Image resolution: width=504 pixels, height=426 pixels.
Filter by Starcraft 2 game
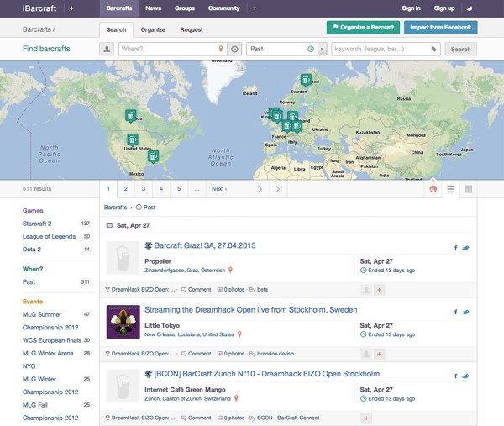(x=37, y=224)
